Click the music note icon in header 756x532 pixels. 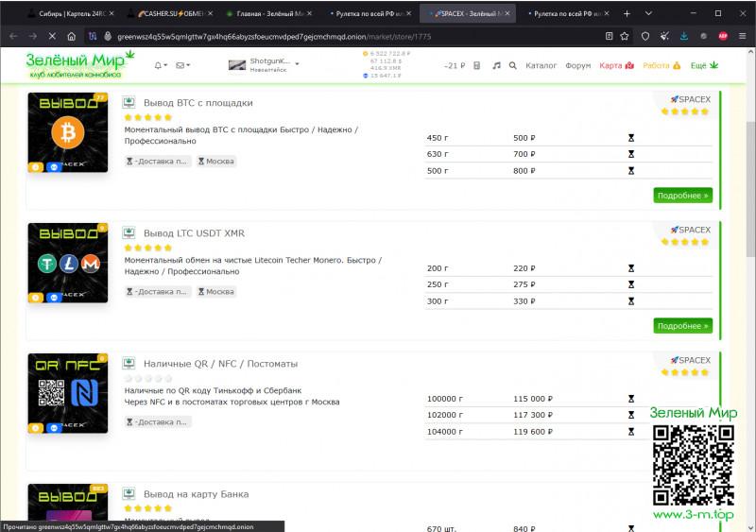[x=496, y=66]
